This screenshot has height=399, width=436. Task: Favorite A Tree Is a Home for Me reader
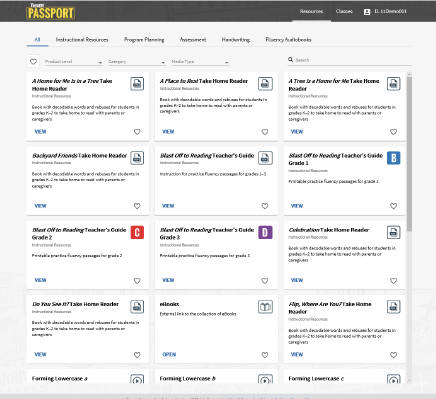[x=393, y=132]
